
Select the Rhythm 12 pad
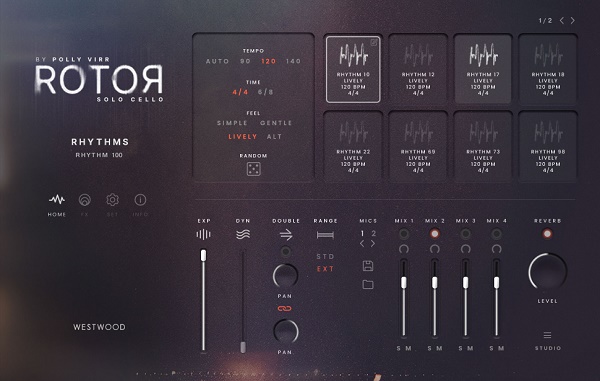pyautogui.click(x=418, y=69)
